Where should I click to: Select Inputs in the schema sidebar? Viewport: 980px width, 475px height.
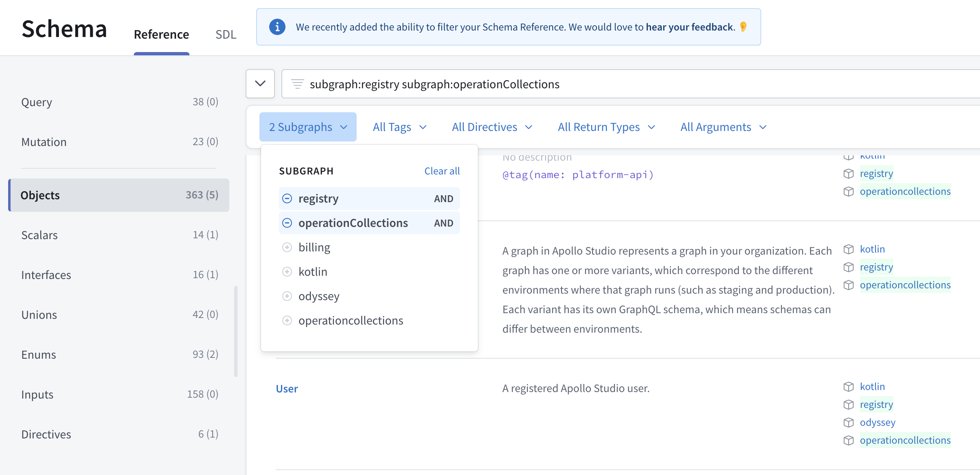pyautogui.click(x=120, y=394)
